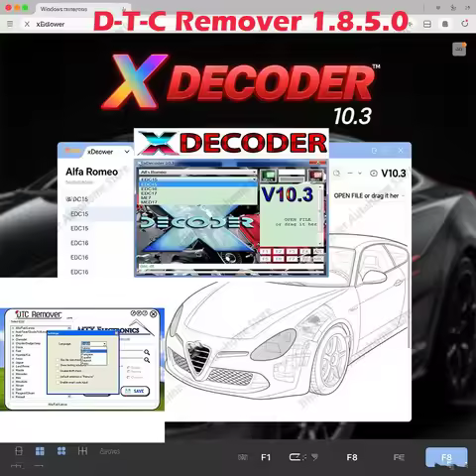
Task: Click the chevron beside the minus icon
Action: [360, 173]
